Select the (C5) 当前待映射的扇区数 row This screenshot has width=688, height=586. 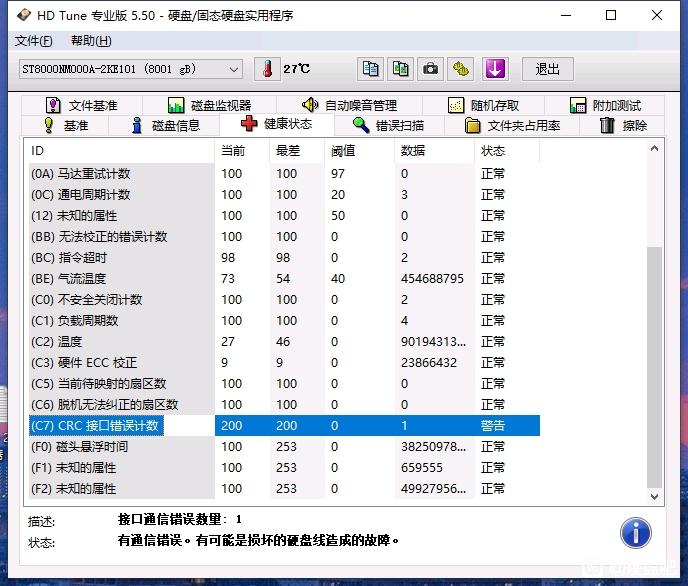pos(284,384)
